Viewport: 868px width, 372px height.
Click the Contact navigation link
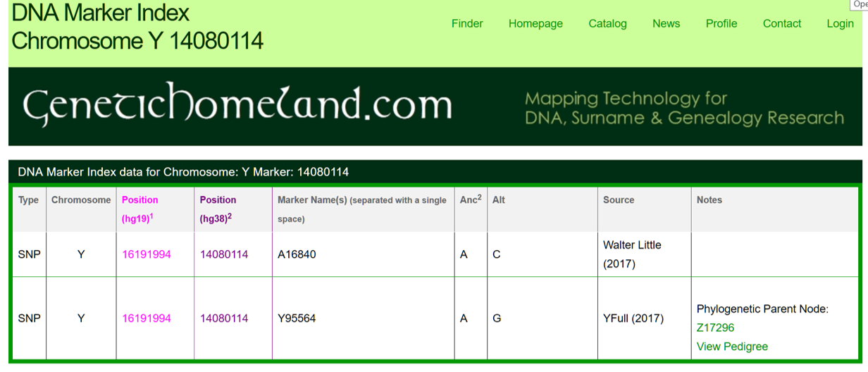(x=782, y=24)
